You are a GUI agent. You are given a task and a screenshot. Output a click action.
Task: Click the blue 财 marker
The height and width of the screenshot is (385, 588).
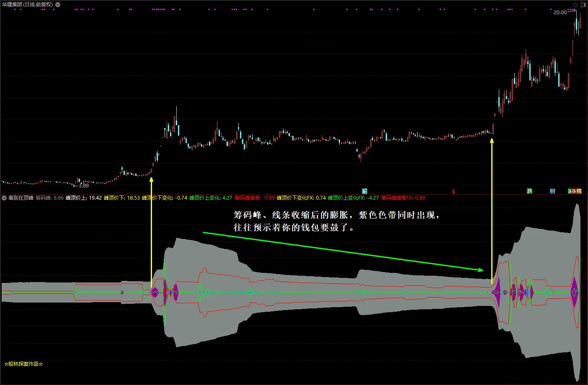(552, 191)
